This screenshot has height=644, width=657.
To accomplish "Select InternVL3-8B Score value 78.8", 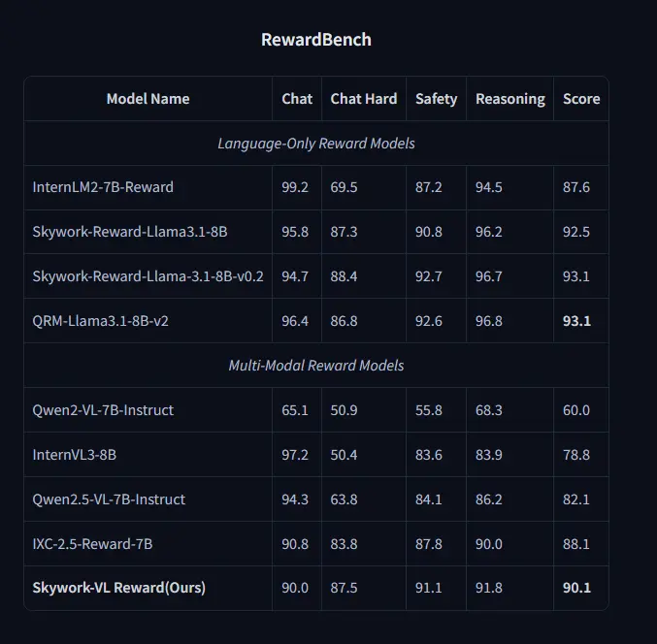I will pos(576,455).
